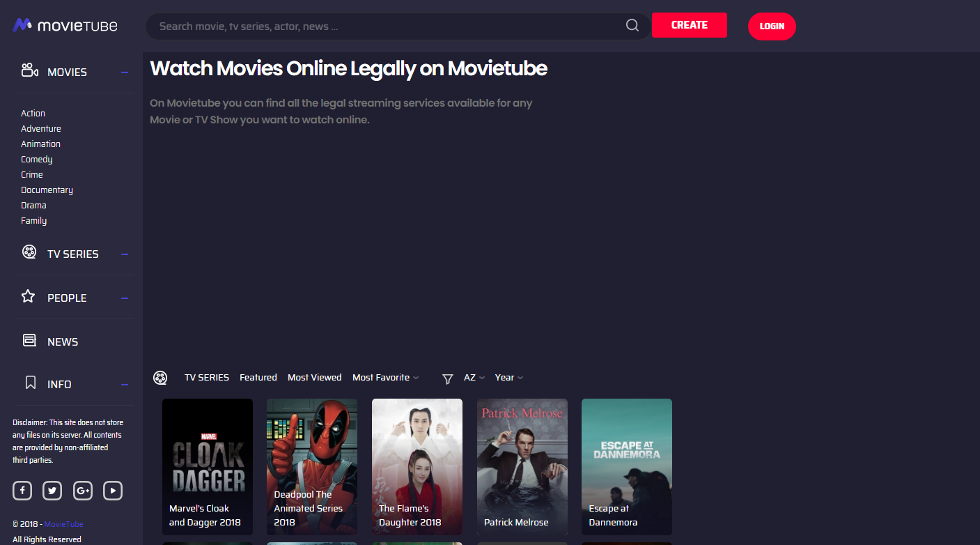
Task: Open Deadpool The Animated Series 2018 poster
Action: tap(312, 467)
